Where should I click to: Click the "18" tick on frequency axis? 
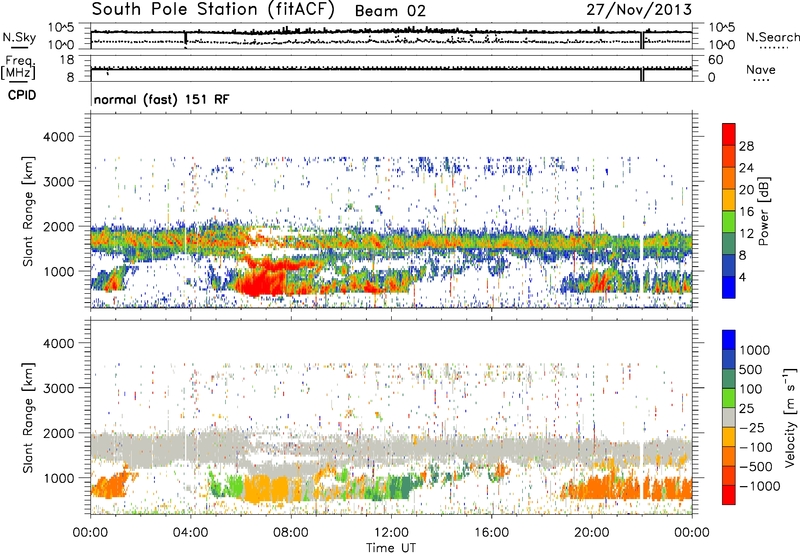(x=67, y=60)
